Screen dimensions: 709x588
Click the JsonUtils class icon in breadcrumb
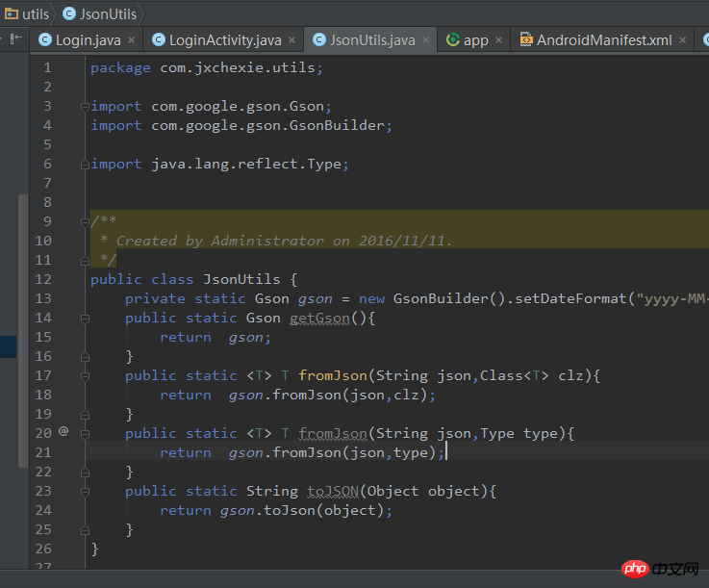70,13
